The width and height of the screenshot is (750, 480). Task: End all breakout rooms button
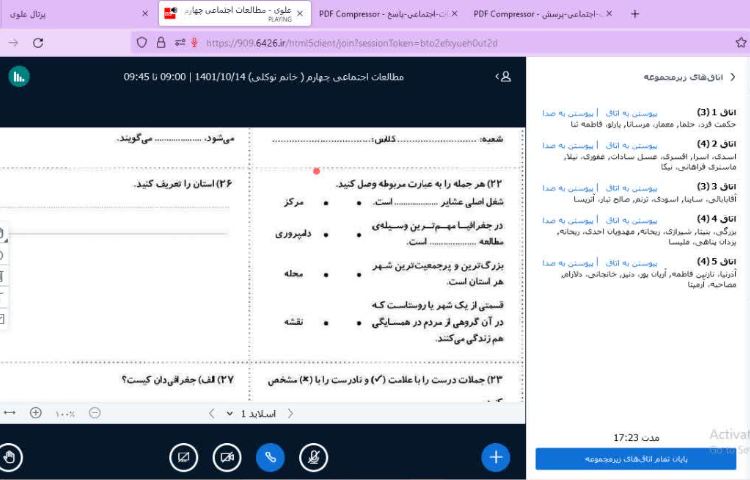click(636, 459)
